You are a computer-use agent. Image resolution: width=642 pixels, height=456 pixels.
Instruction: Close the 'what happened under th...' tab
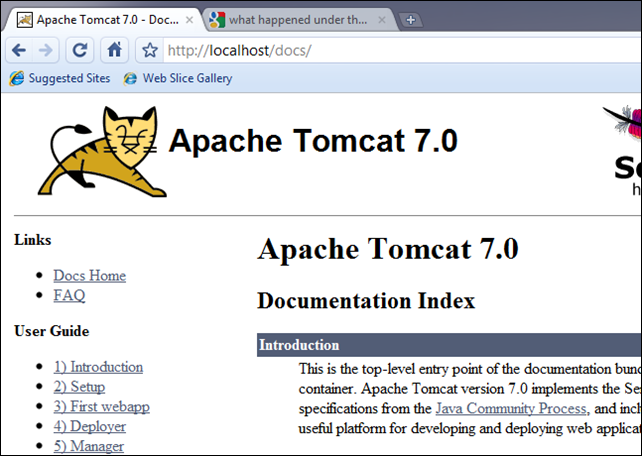382,20
